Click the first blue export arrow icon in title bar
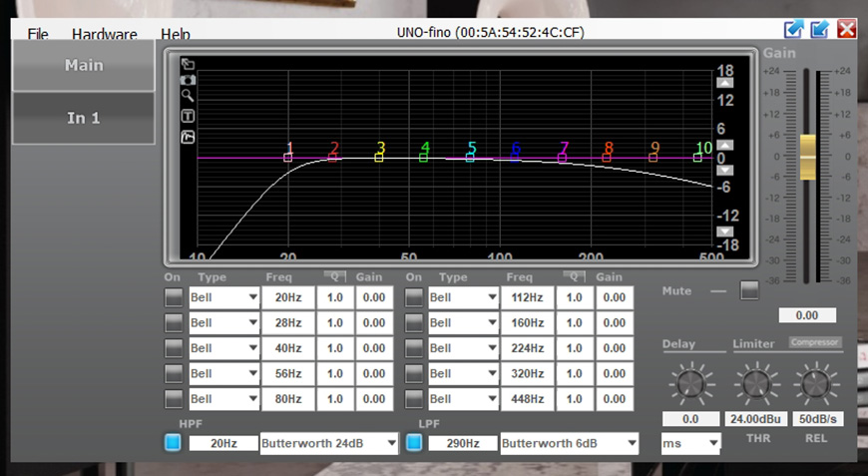The image size is (868, 476). click(794, 29)
